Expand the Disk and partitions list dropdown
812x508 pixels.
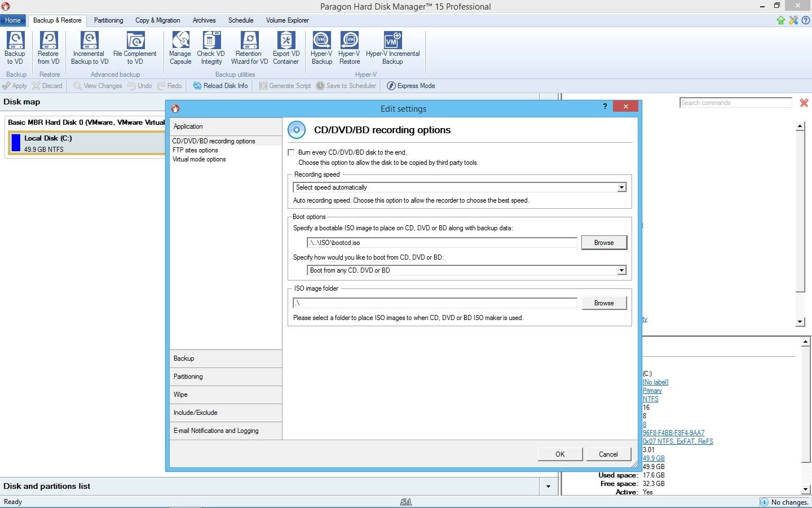coord(548,486)
